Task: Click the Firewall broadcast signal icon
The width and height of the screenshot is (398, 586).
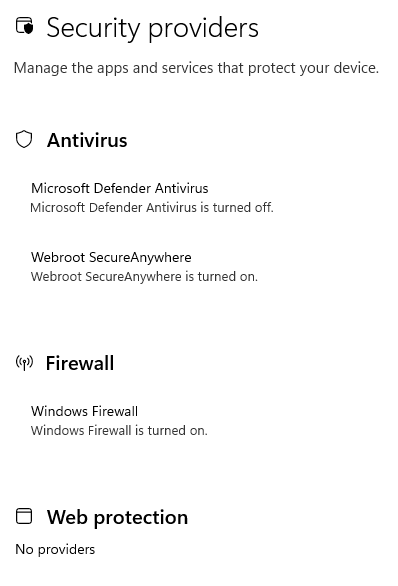Action: click(x=24, y=363)
